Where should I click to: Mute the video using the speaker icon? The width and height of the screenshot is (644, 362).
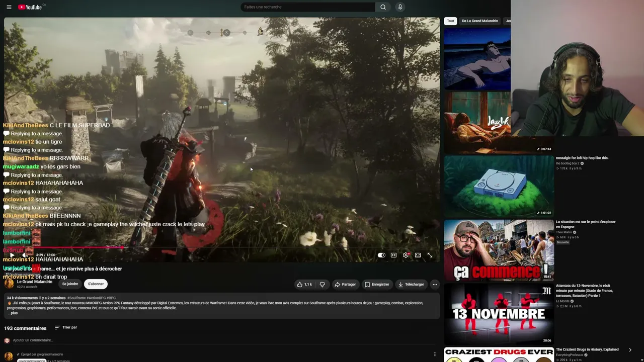pos(24,255)
